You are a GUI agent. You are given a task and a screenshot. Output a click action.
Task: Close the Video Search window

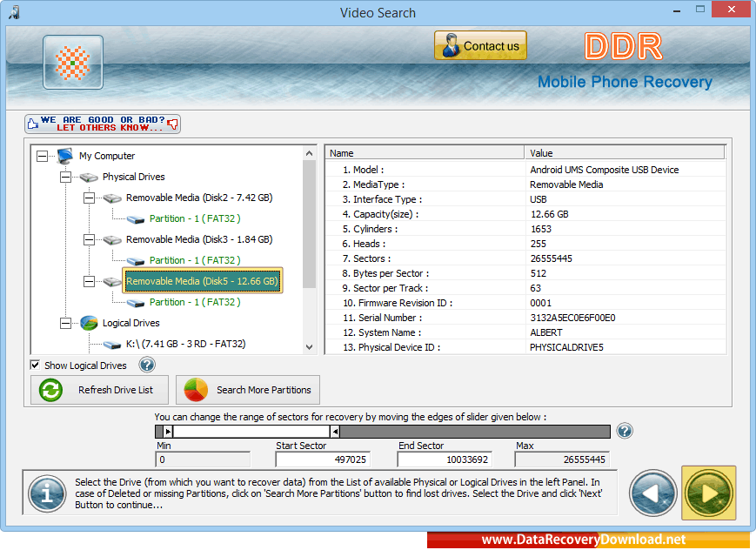pos(732,10)
